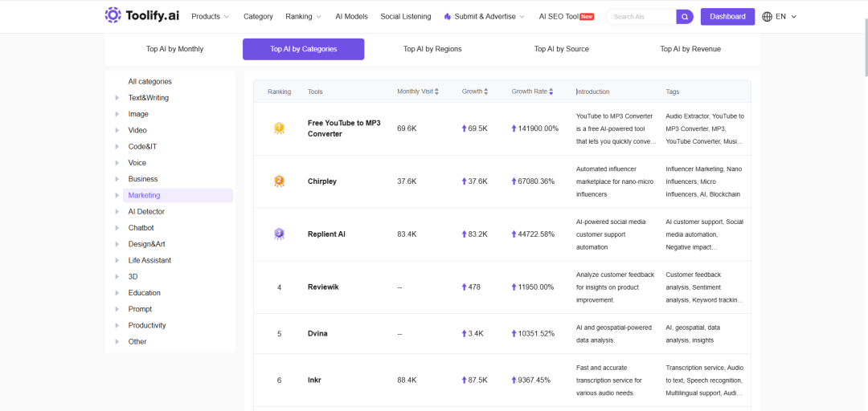Open the Products dropdown menu
This screenshot has height=411, width=868.
pyautogui.click(x=210, y=17)
